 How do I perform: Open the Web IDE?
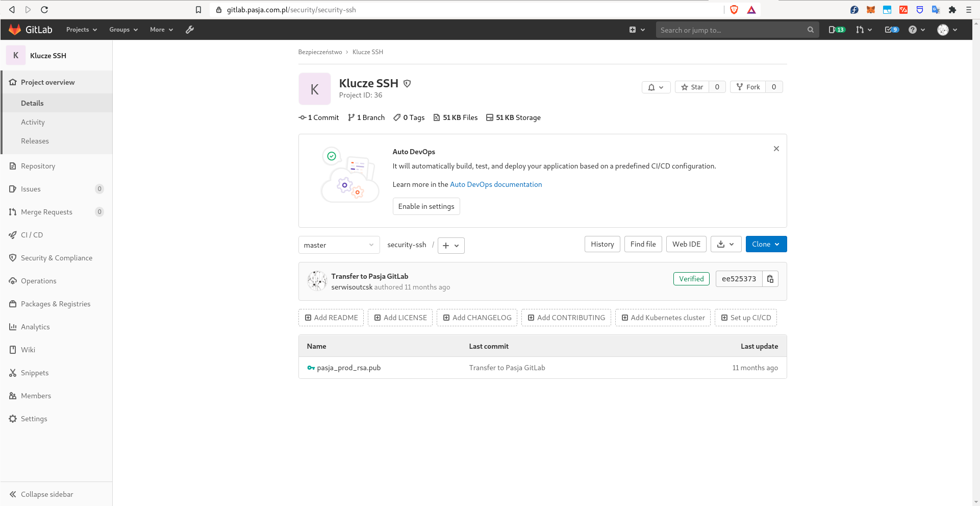coord(686,244)
